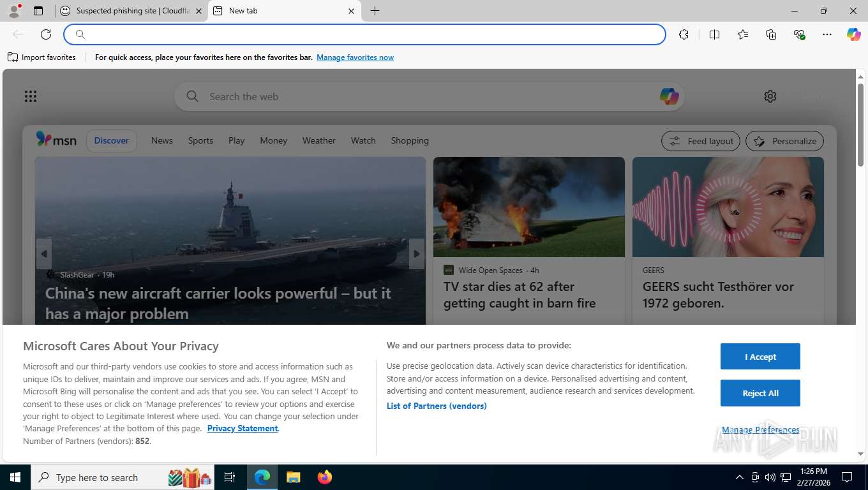Show next story in the carousel
The height and width of the screenshot is (490, 868).
click(x=416, y=254)
